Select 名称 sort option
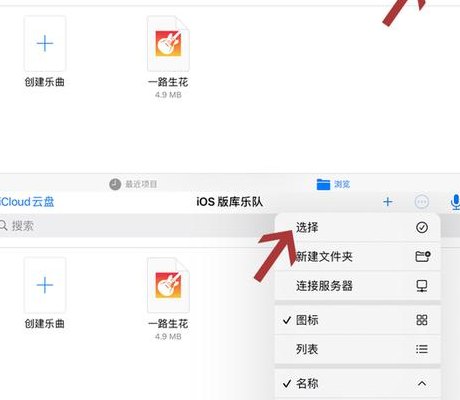The width and height of the screenshot is (460, 400). 357,384
